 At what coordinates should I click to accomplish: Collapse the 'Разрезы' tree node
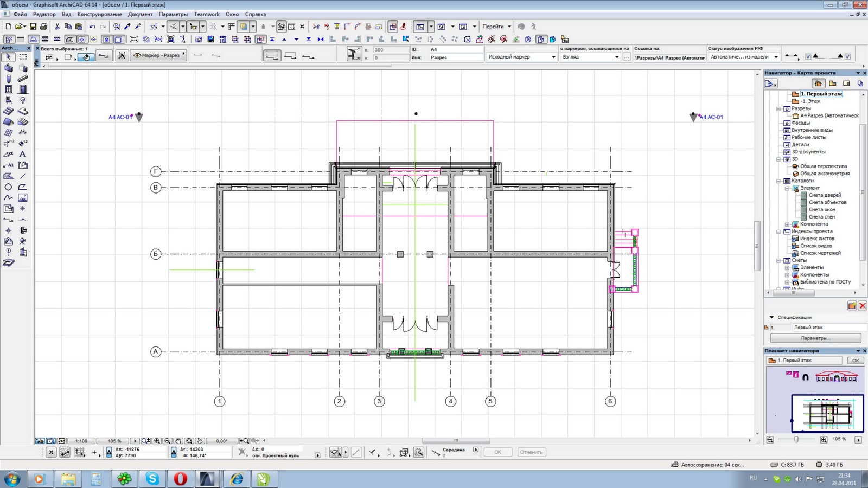[778, 108]
